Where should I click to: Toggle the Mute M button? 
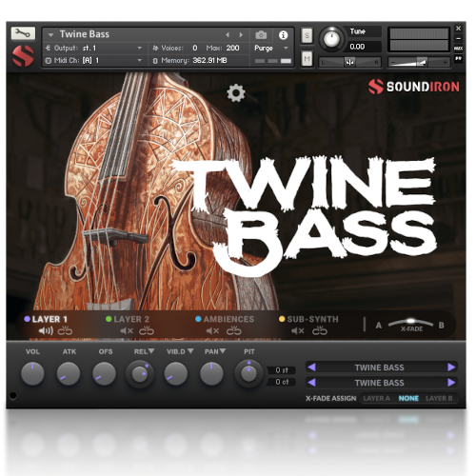tap(307, 59)
